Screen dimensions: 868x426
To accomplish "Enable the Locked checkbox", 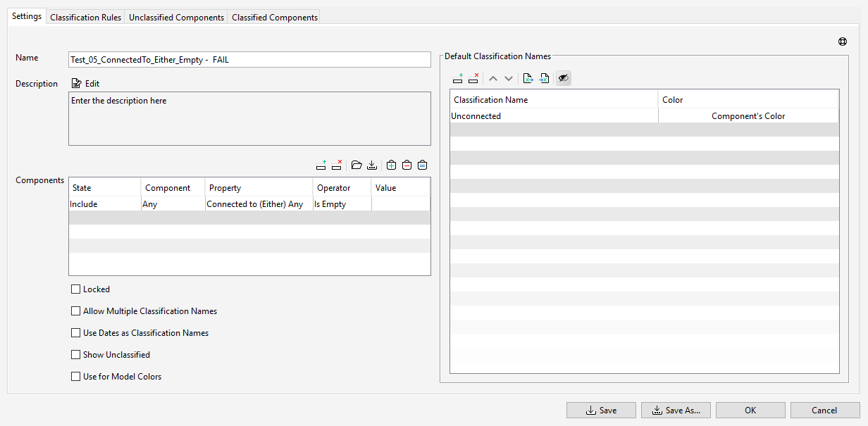I will pos(76,289).
